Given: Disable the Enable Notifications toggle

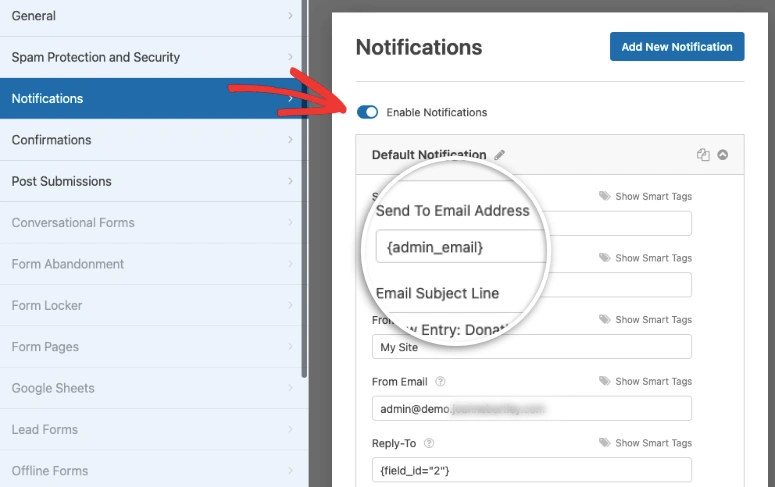Looking at the screenshot, I should coord(367,112).
